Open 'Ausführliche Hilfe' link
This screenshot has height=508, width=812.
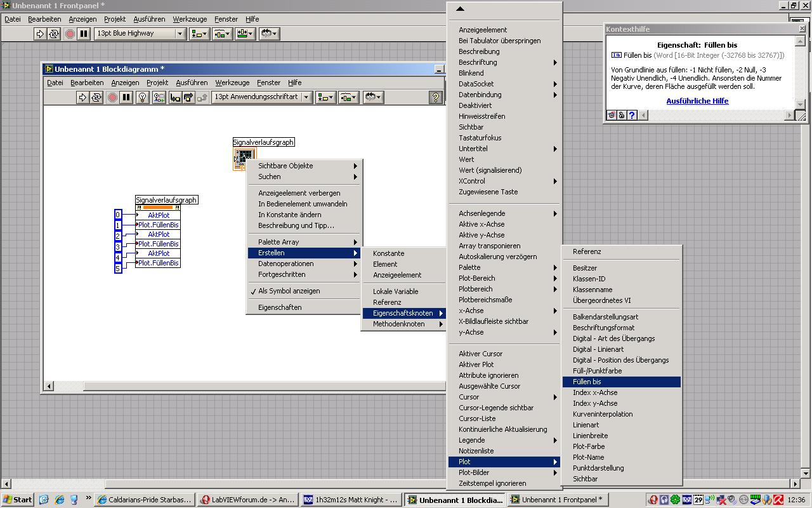coord(697,101)
